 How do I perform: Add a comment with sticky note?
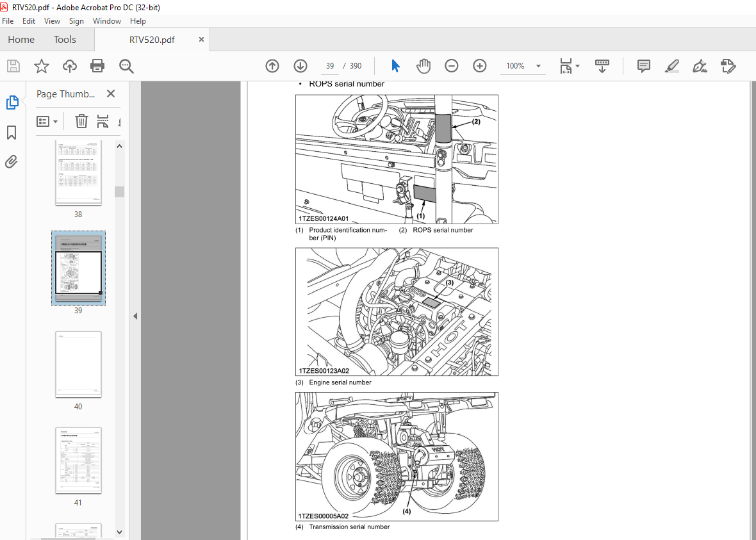pos(644,66)
